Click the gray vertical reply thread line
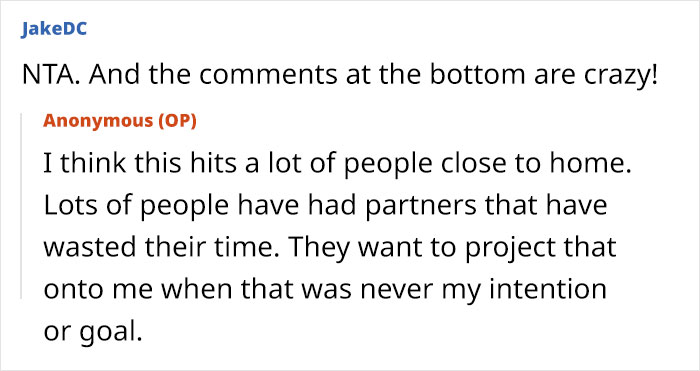 click(x=21, y=206)
